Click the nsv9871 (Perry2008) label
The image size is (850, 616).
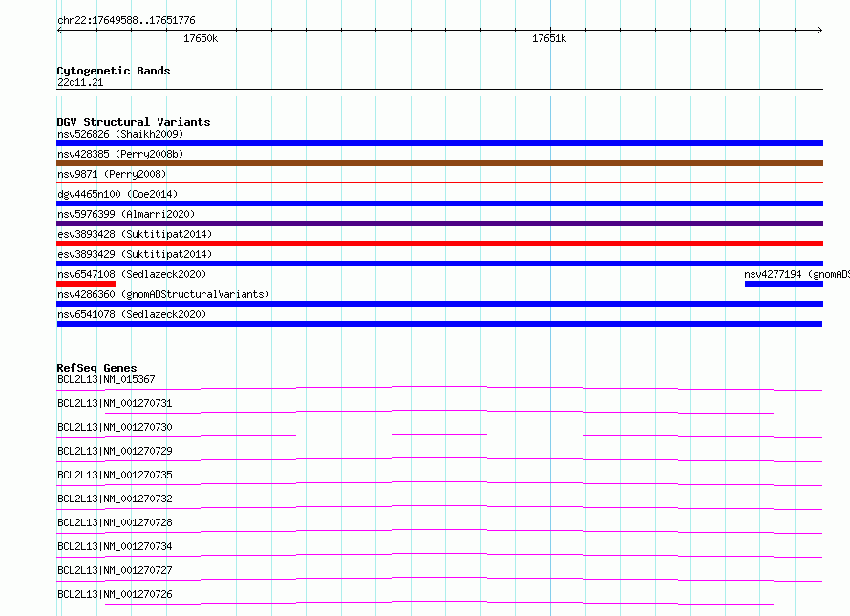[112, 174]
